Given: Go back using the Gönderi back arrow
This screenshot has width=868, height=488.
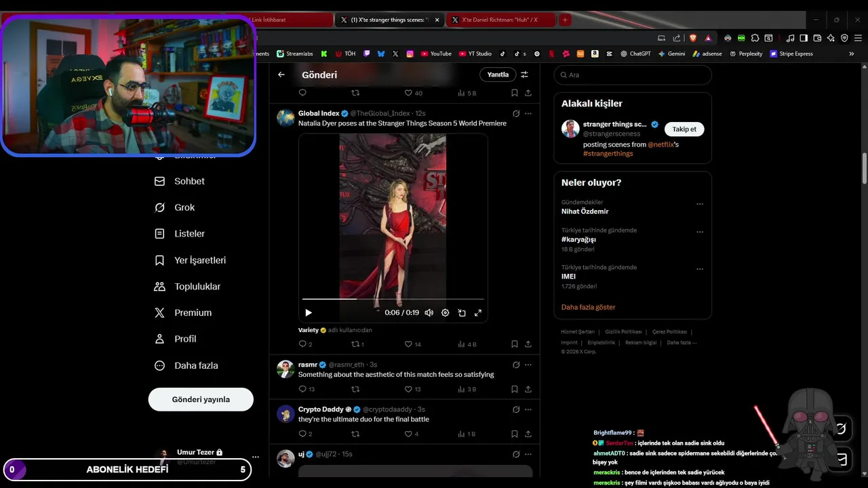Looking at the screenshot, I should tap(281, 75).
